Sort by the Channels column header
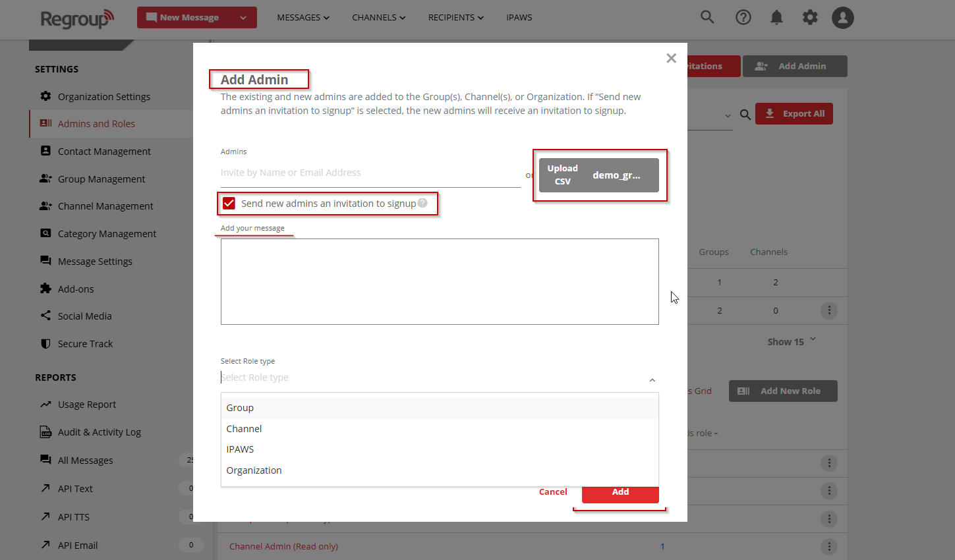 (768, 252)
